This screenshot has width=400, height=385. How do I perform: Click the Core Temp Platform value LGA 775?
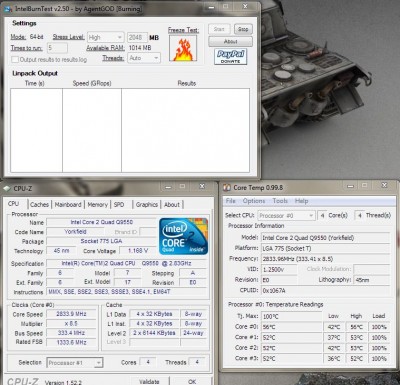tap(325, 248)
